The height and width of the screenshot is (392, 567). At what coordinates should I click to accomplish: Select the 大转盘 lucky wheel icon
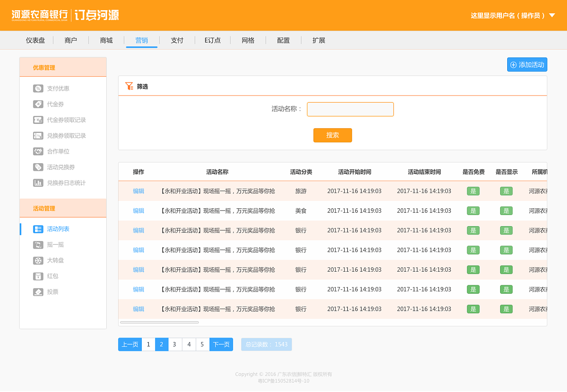pyautogui.click(x=37, y=260)
